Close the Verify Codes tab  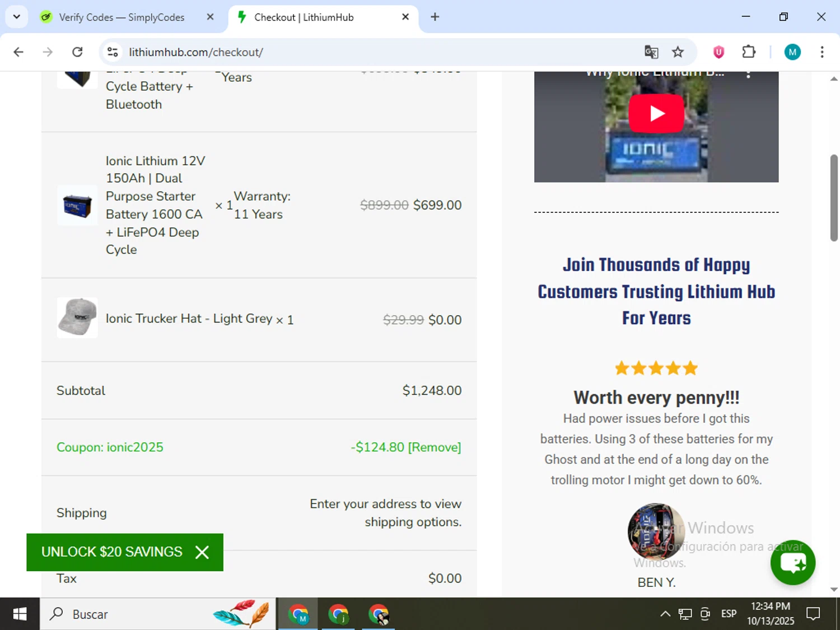click(x=210, y=17)
